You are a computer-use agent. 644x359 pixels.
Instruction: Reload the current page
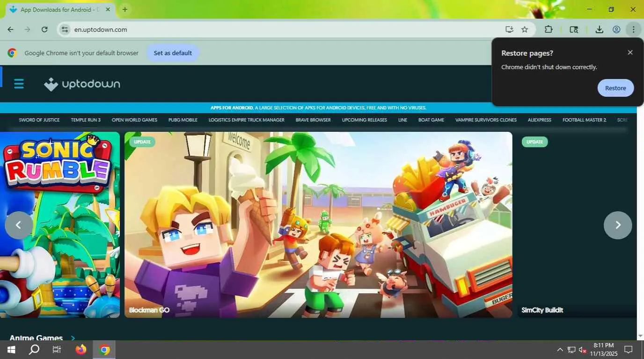pyautogui.click(x=44, y=29)
